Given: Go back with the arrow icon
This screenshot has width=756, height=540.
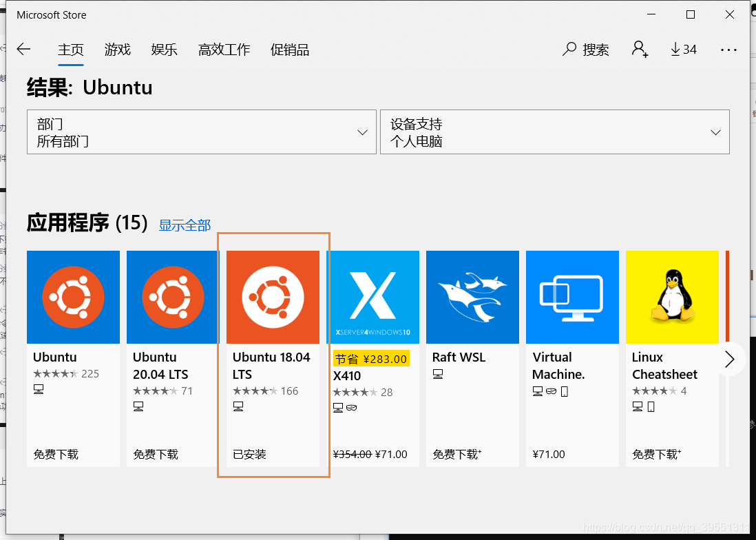Looking at the screenshot, I should point(23,49).
